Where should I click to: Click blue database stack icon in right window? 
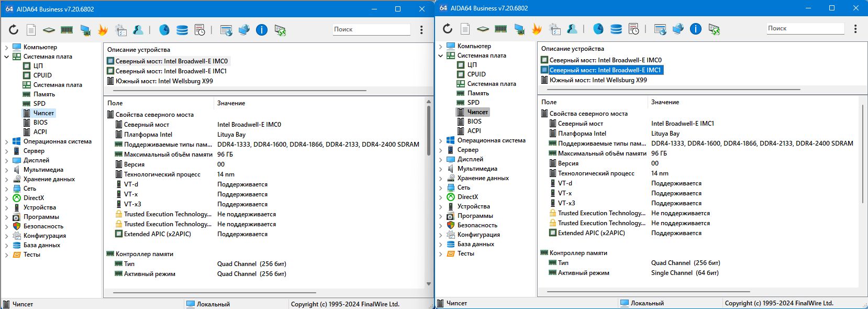click(x=616, y=29)
